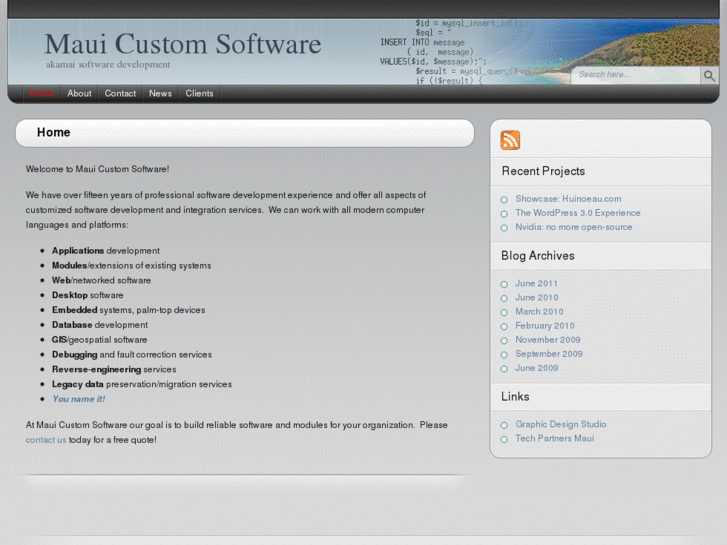This screenshot has width=727, height=545.
Task: Open the November 2009 archive
Action: 547,340
